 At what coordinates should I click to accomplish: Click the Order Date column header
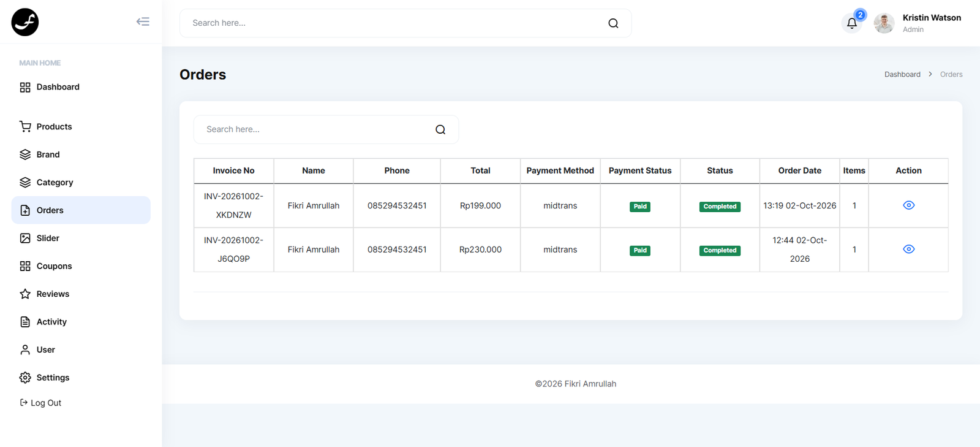click(x=799, y=170)
